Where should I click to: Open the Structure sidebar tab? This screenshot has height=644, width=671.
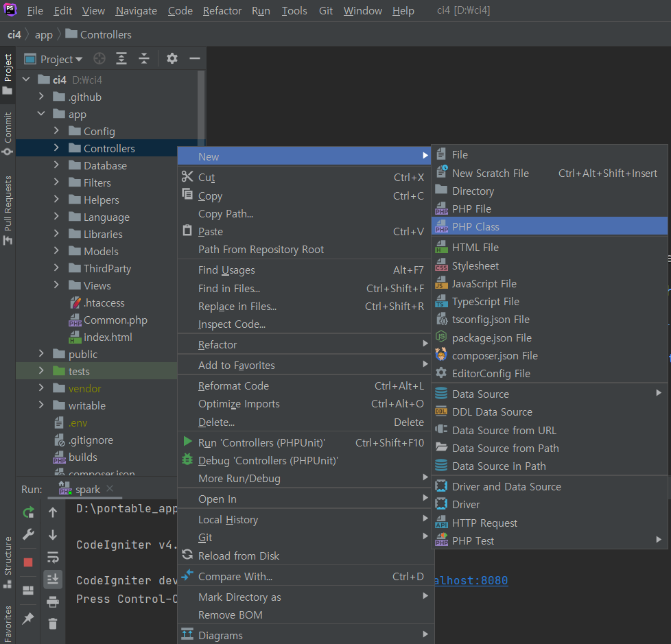[8, 562]
